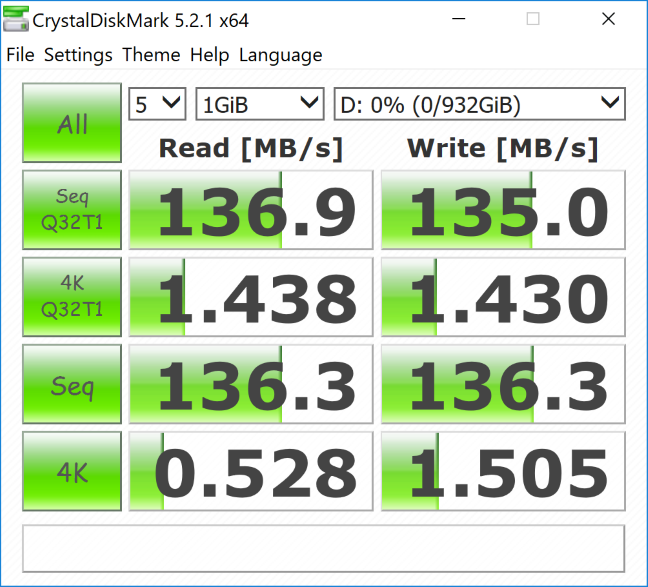Image resolution: width=648 pixels, height=587 pixels.
Task: Run the plain Seq benchmark test
Action: (72, 384)
